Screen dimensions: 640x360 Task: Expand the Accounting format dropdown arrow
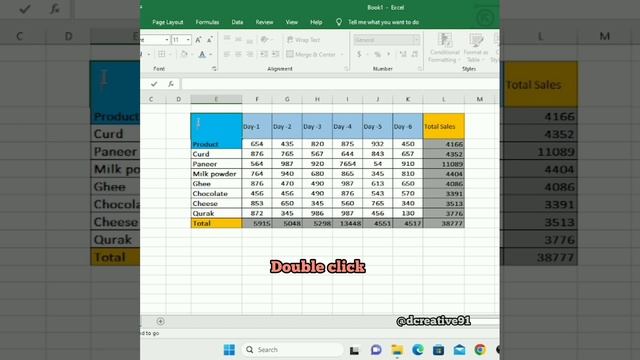pyautogui.click(x=367, y=54)
